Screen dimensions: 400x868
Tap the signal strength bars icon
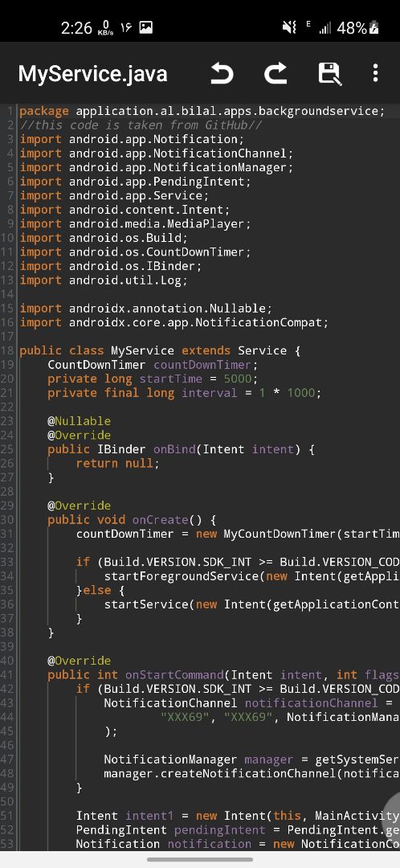324,27
